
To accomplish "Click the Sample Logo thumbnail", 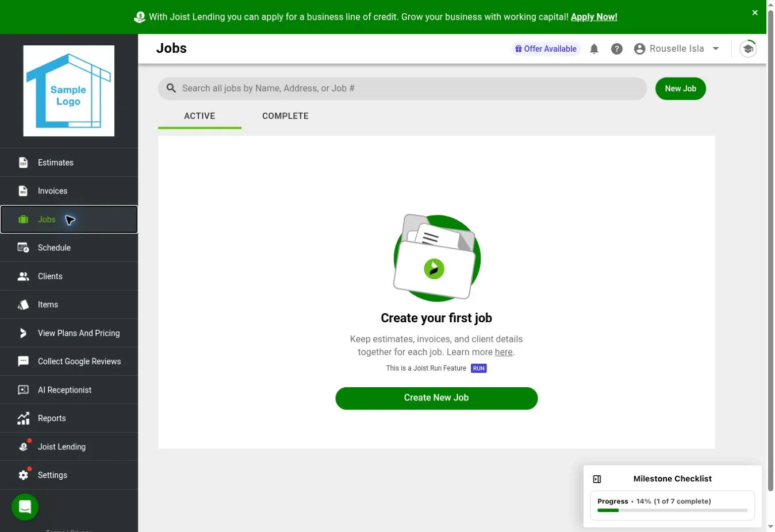I will point(69,91).
